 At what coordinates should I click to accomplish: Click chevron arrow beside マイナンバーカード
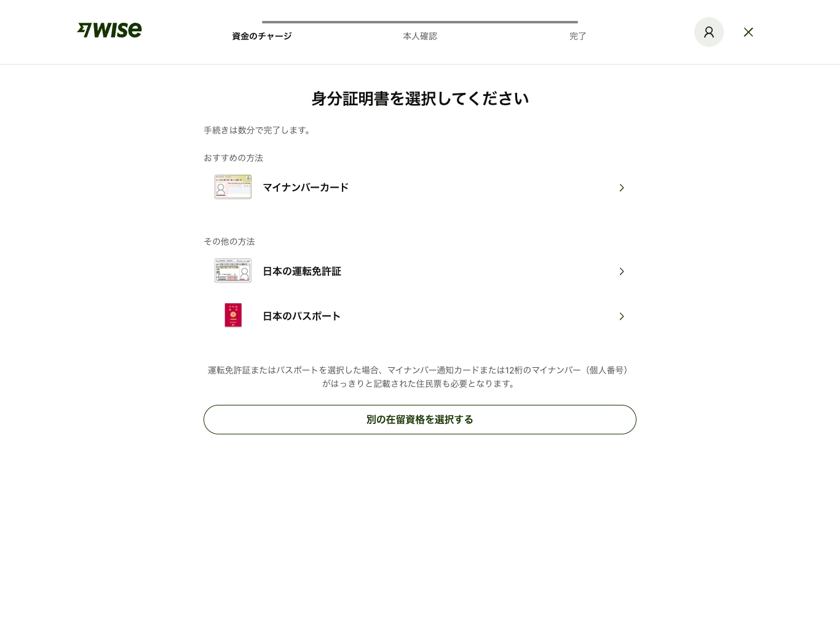pyautogui.click(x=621, y=188)
